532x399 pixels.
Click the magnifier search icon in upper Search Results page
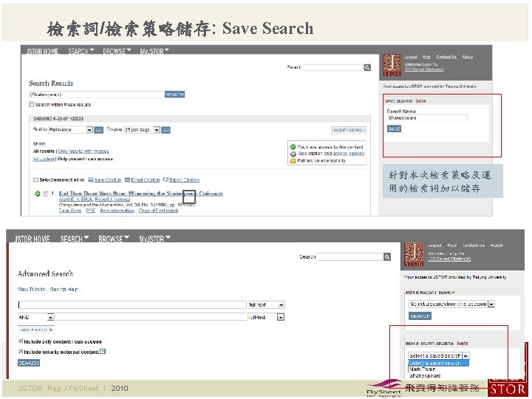pos(367,67)
